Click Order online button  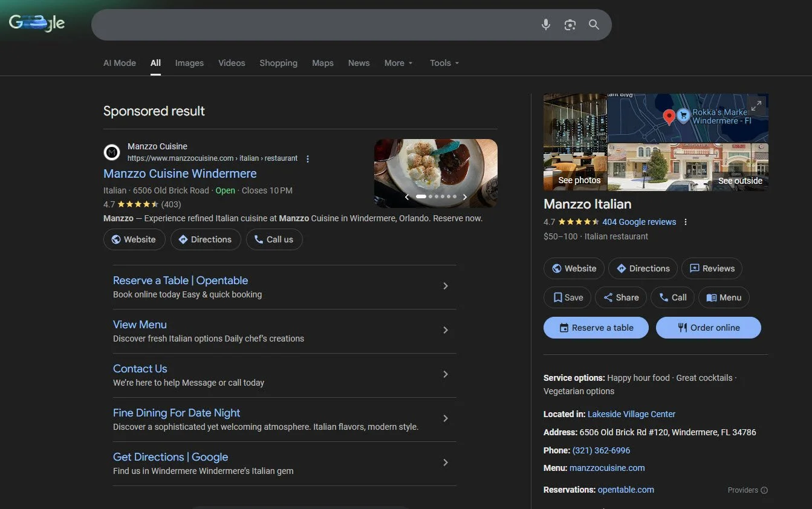[x=709, y=328]
